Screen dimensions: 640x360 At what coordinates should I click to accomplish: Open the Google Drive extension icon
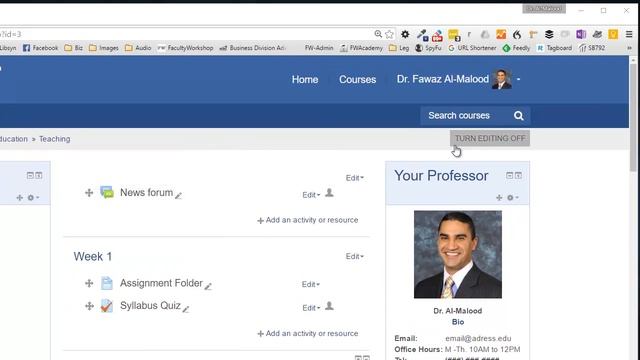point(485,35)
